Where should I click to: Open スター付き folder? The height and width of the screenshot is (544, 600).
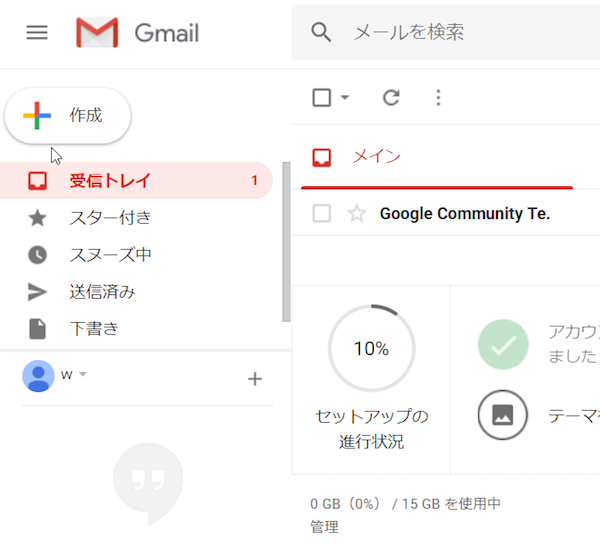pyautogui.click(x=136, y=218)
